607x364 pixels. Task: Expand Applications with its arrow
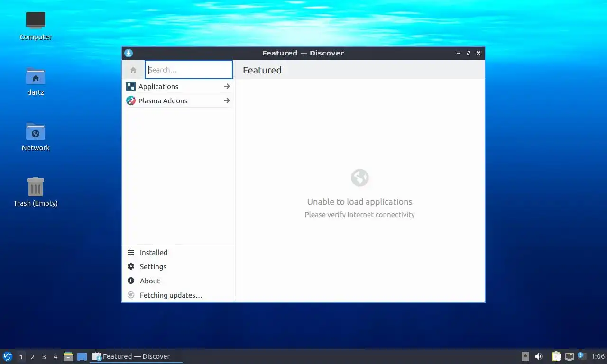pos(227,86)
